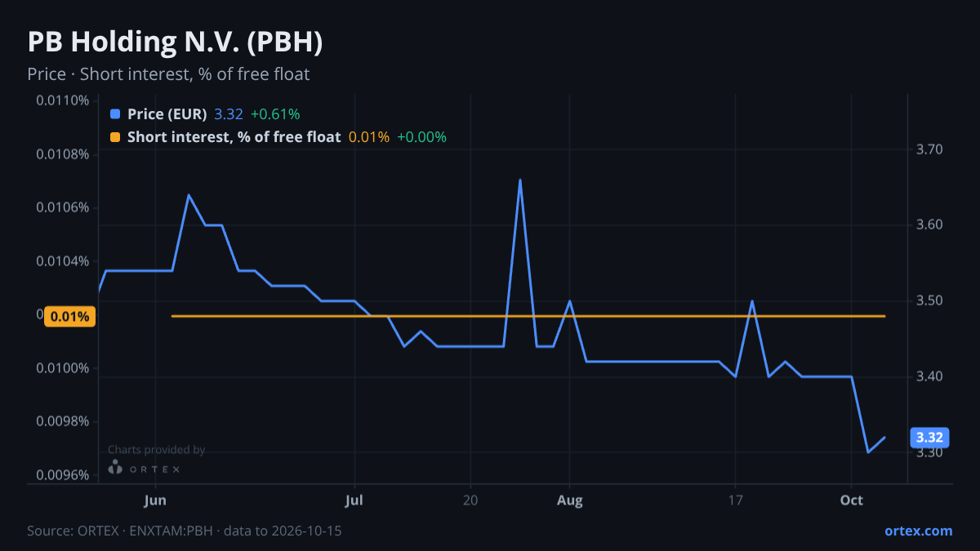This screenshot has width=980, height=551.
Task: Click the 3.70 right axis label
Action: pyautogui.click(x=929, y=149)
